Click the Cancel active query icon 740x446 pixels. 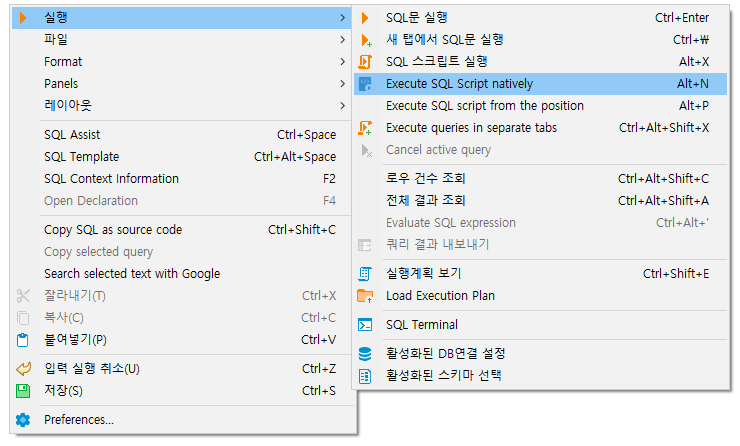pos(366,151)
